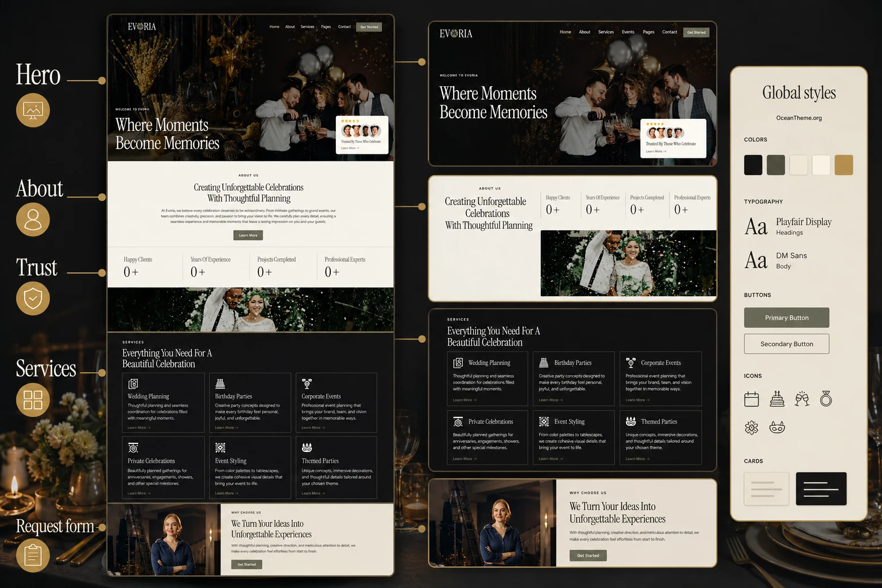Click the OceanTheme.org link in Global styles

coord(799,118)
